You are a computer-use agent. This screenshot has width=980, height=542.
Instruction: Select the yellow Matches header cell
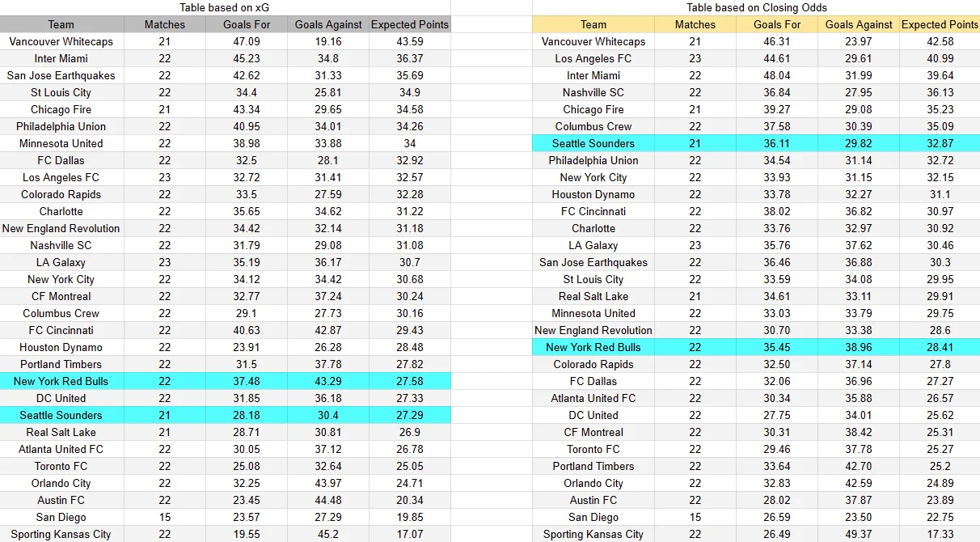[695, 24]
